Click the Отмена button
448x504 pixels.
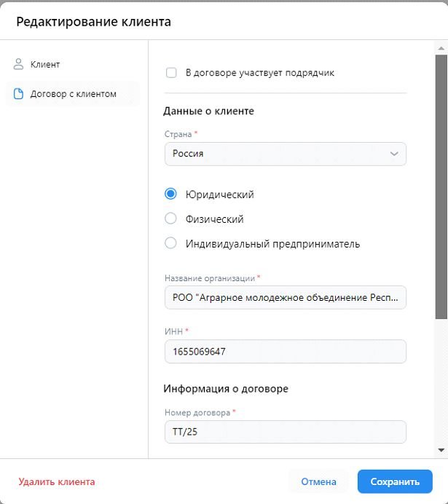318,481
